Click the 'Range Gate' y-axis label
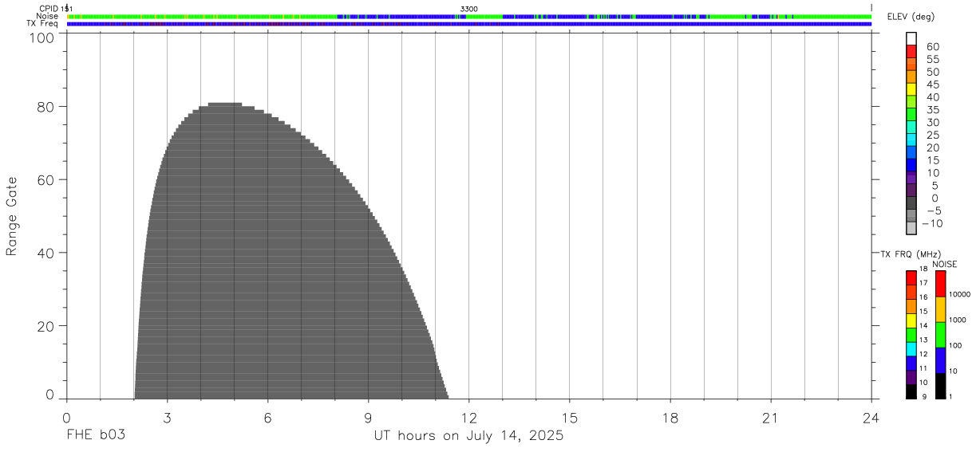Screen dimensions: 980x452 (x=12, y=216)
